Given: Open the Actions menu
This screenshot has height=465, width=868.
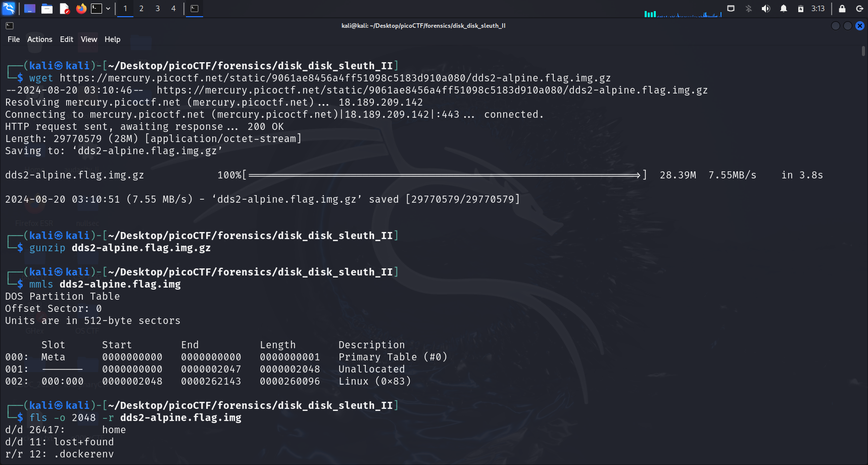Looking at the screenshot, I should (x=39, y=39).
